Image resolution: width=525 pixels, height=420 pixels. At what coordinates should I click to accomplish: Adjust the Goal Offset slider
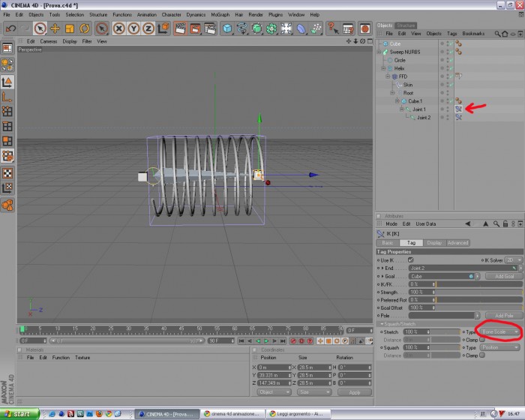(x=478, y=307)
